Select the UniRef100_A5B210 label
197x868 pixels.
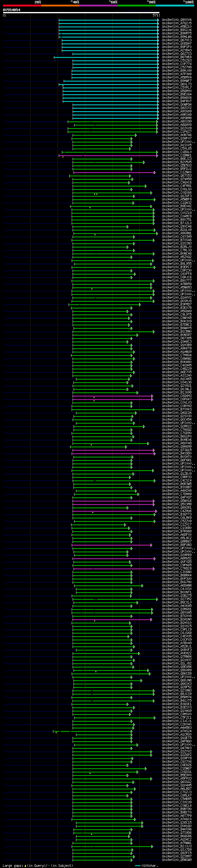click(177, 26)
